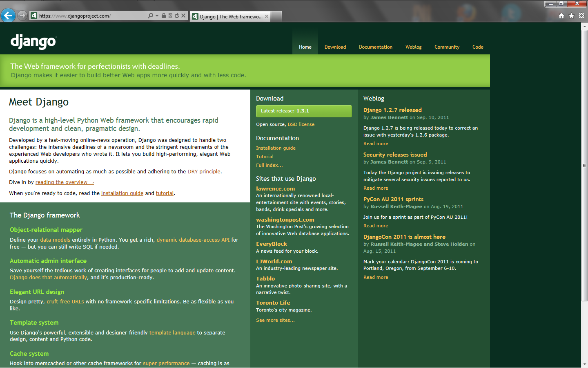This screenshot has height=368, width=588.
Task: Click the vertical scrollbar thumb
Action: click(584, 166)
